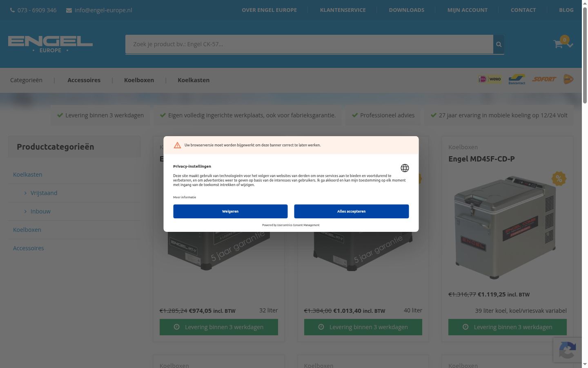Click the envelope icon beside info@engel-europe.nl

click(x=69, y=10)
